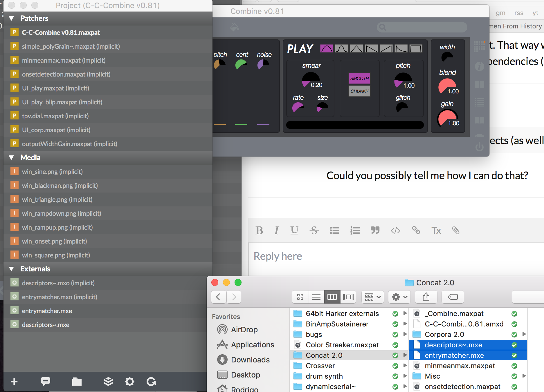544x392 pixels.
Task: Toggle underline formatting in reply editor
Action: coord(294,231)
